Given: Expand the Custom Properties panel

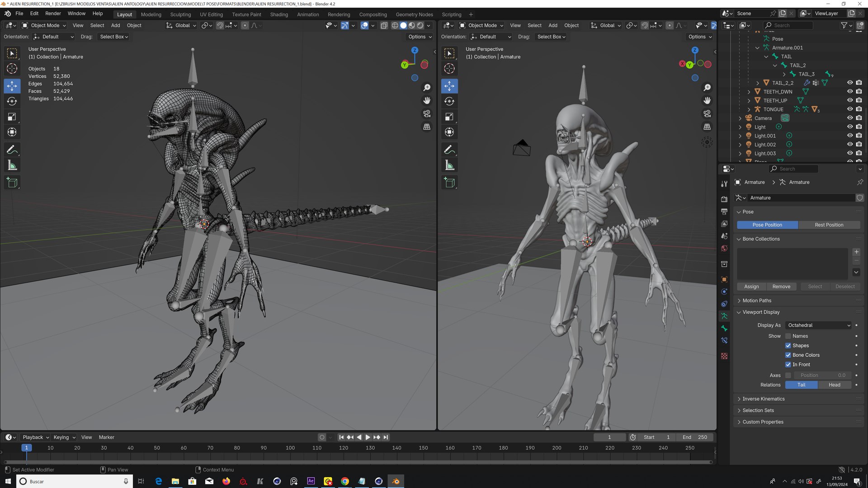Looking at the screenshot, I should click(x=739, y=422).
